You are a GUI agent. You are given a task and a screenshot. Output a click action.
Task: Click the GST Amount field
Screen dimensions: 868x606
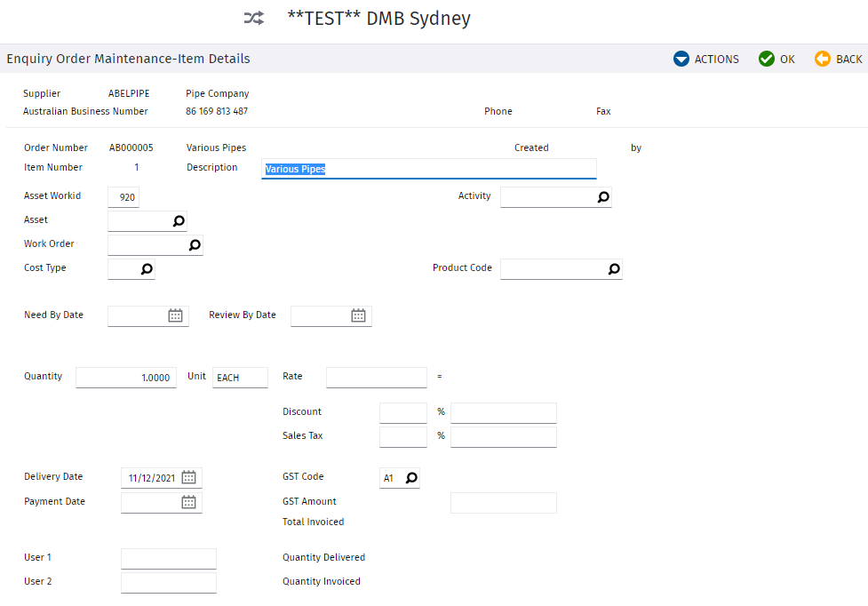(503, 503)
